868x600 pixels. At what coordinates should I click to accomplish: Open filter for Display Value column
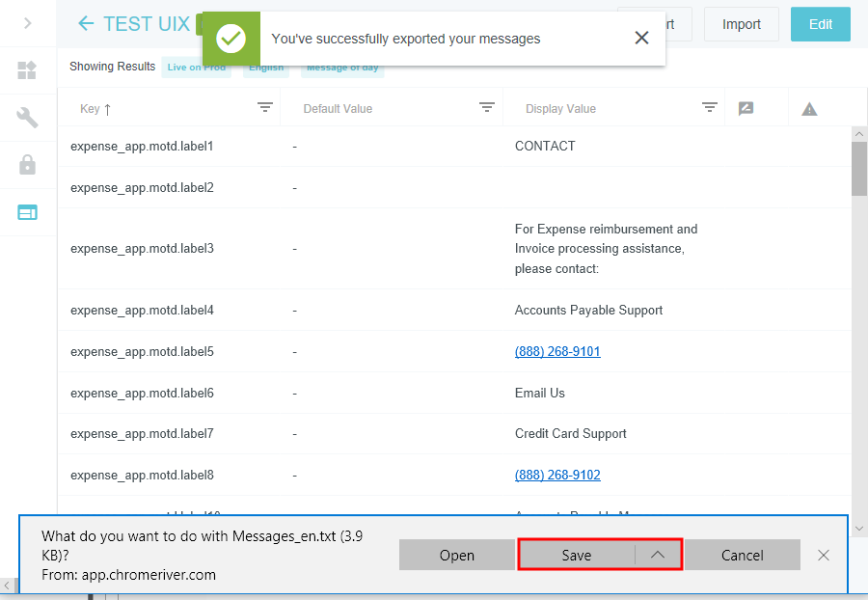(x=710, y=108)
